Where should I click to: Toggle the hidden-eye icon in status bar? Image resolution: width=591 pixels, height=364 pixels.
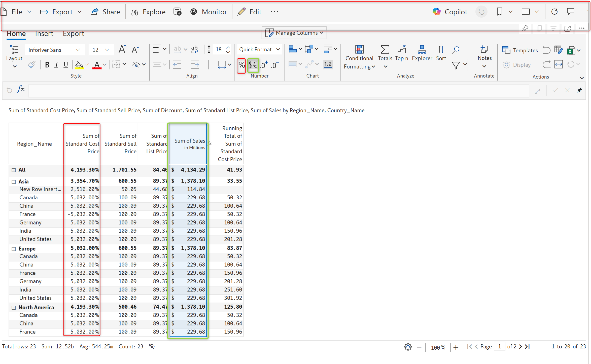click(x=152, y=346)
